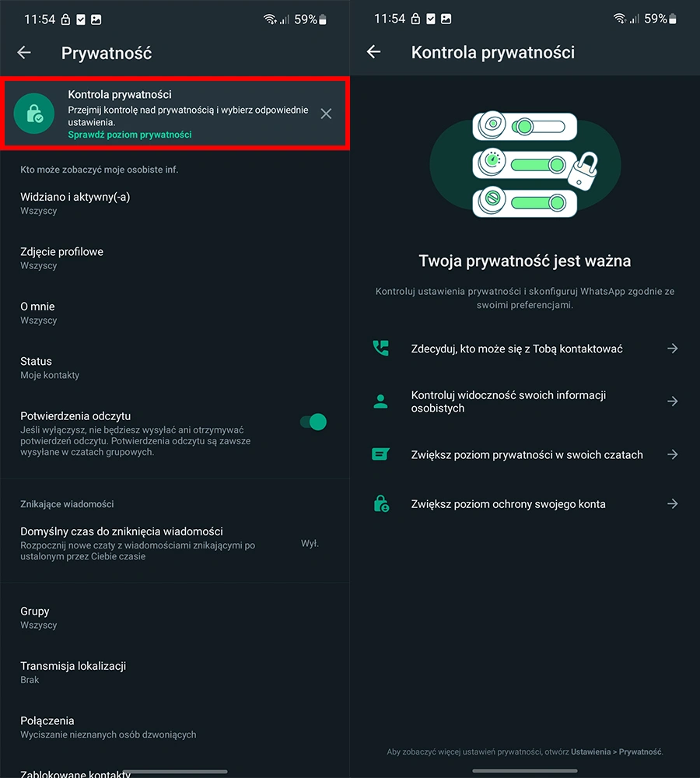The height and width of the screenshot is (778, 700).
Task: Click the account lock icon
Action: click(381, 503)
